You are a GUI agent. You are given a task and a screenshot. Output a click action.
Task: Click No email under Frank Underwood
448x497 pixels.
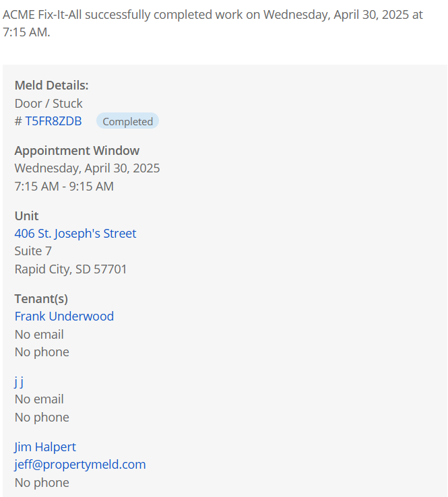(39, 335)
